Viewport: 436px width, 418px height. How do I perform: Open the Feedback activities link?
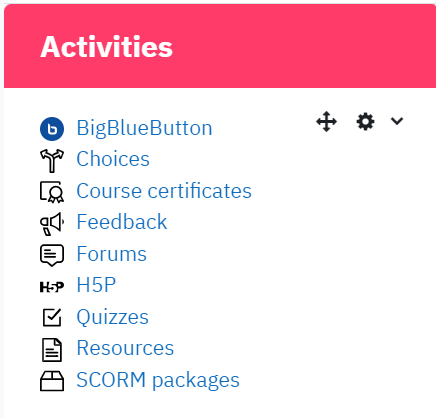[x=122, y=222]
